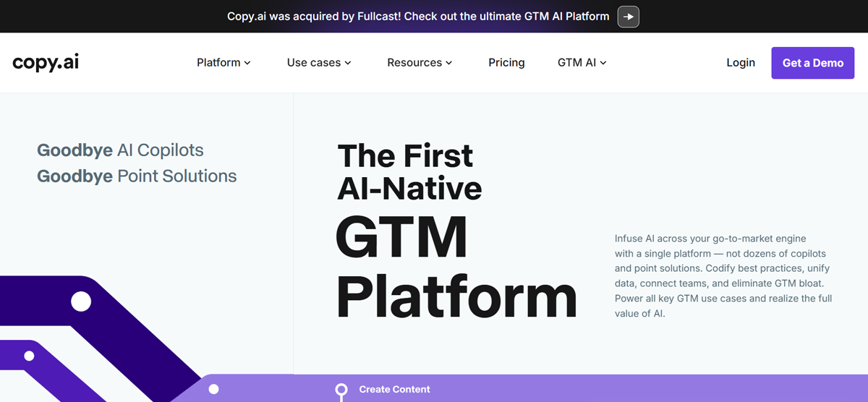This screenshot has height=402, width=868.
Task: Expand the GTM AI dropdown chevron
Action: [603, 63]
